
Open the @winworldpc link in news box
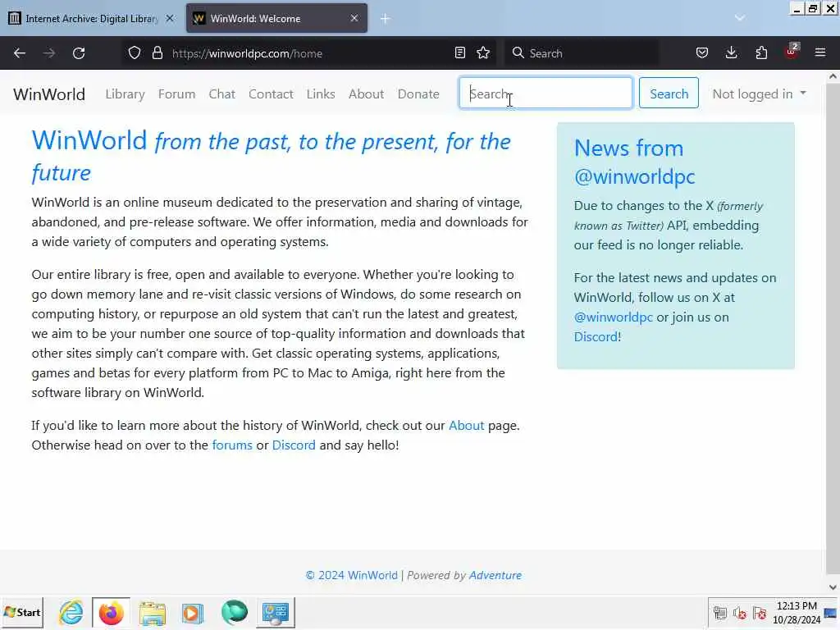tap(614, 317)
